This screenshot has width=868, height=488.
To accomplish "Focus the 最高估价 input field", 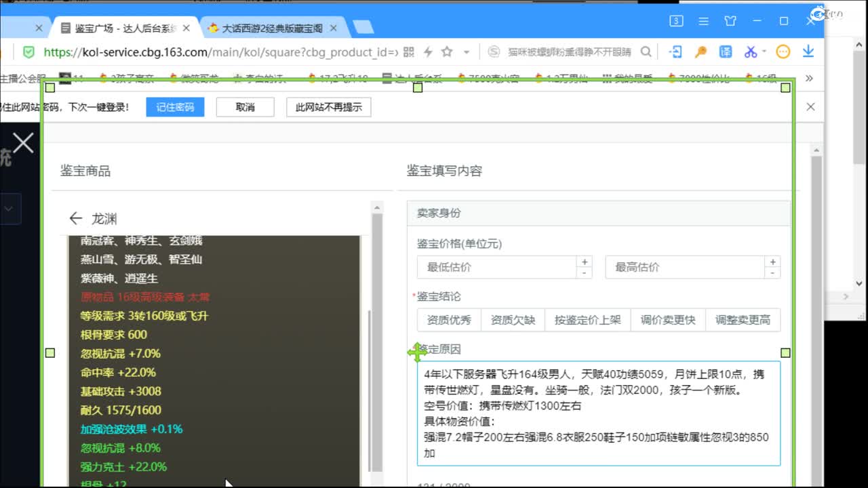I will [x=685, y=267].
